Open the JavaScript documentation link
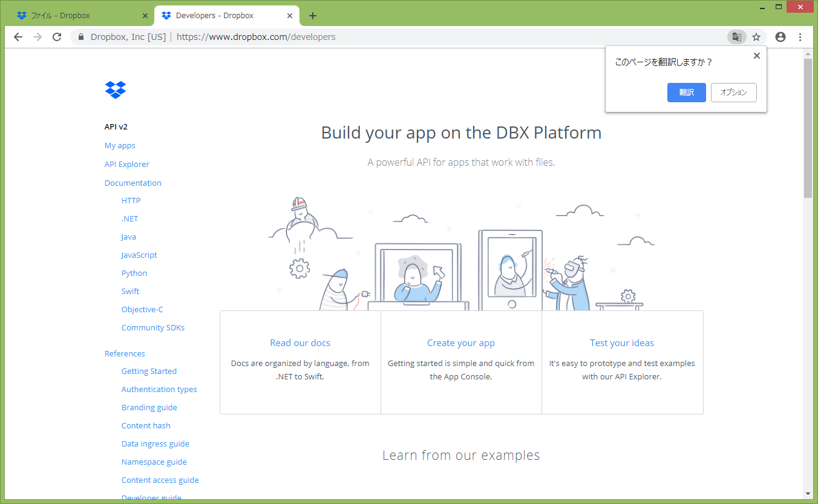 click(139, 255)
